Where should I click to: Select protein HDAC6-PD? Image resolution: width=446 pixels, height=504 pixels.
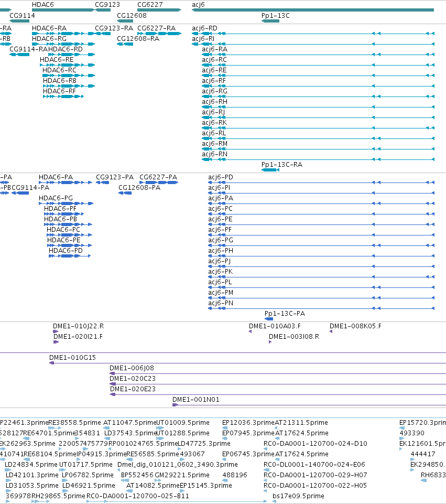(66, 250)
